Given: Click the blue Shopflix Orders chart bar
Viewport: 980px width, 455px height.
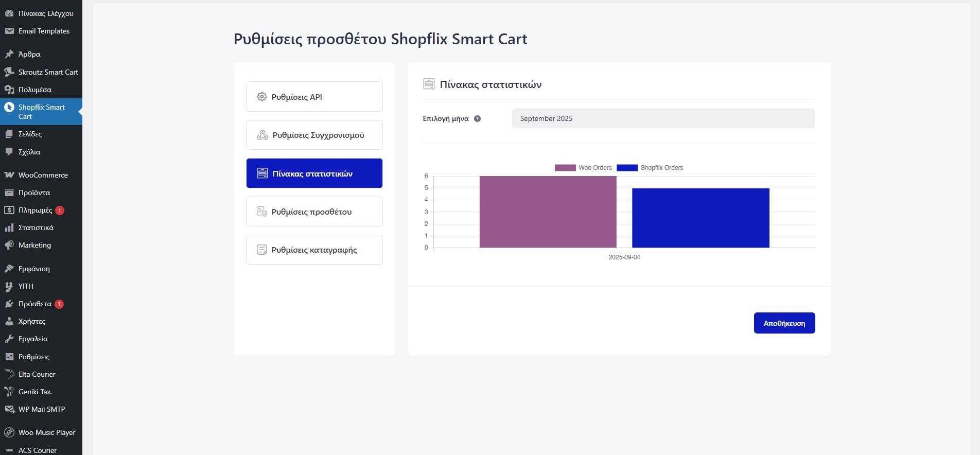Looking at the screenshot, I should (700, 218).
